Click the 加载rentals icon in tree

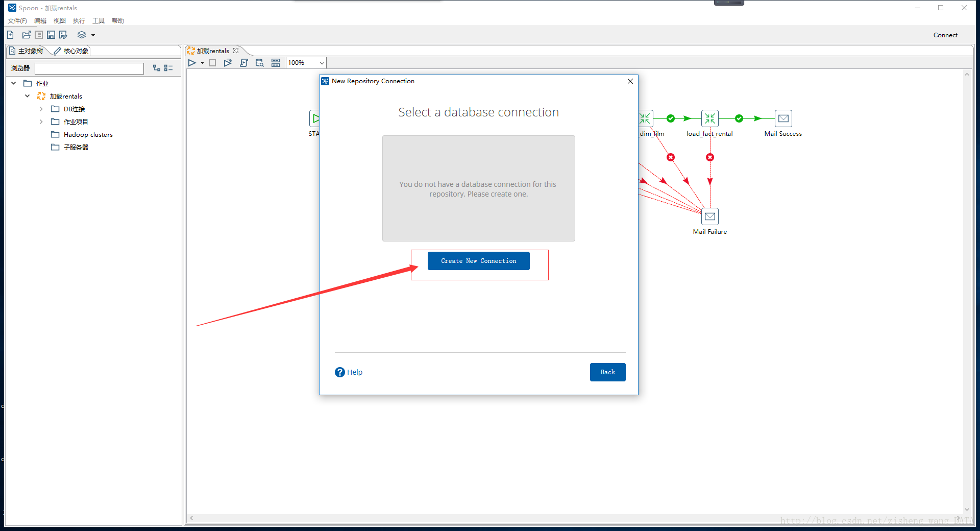pyautogui.click(x=41, y=96)
